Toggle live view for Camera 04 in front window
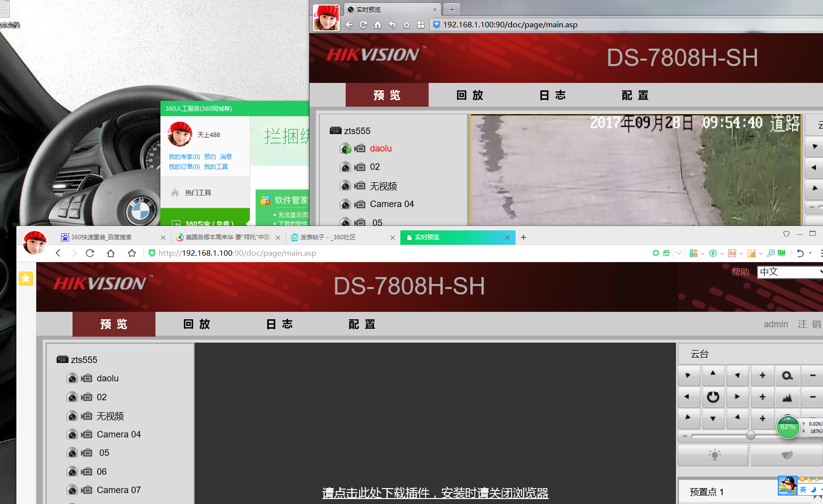823x504 pixels. click(x=72, y=434)
